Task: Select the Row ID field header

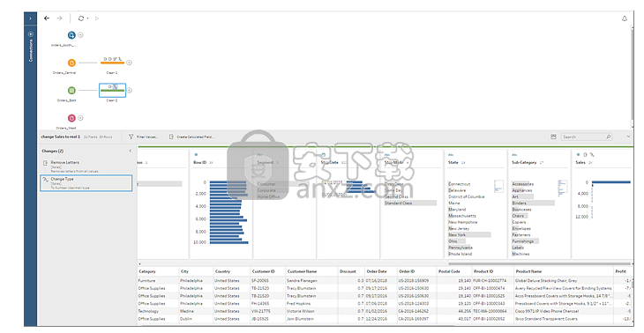Action: click(x=200, y=163)
